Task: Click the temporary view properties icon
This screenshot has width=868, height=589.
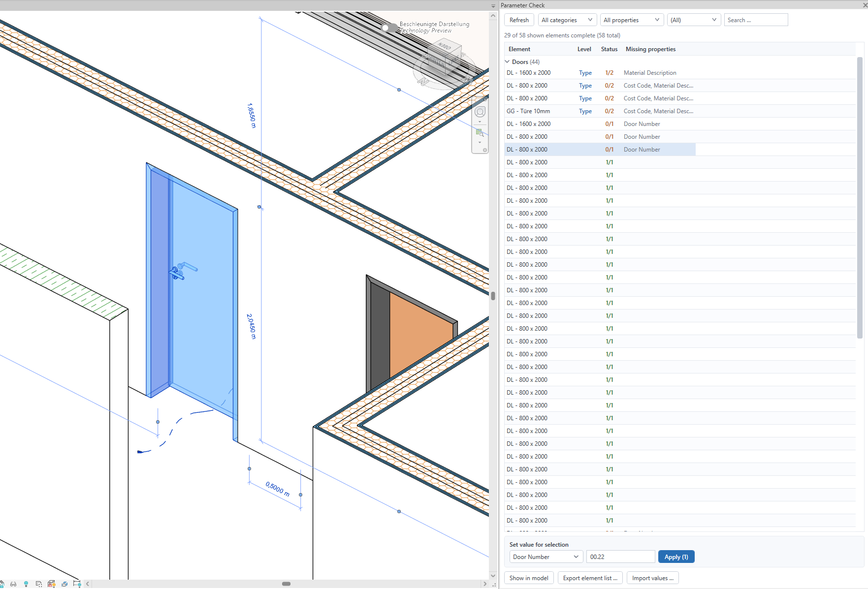Action: pos(39,584)
